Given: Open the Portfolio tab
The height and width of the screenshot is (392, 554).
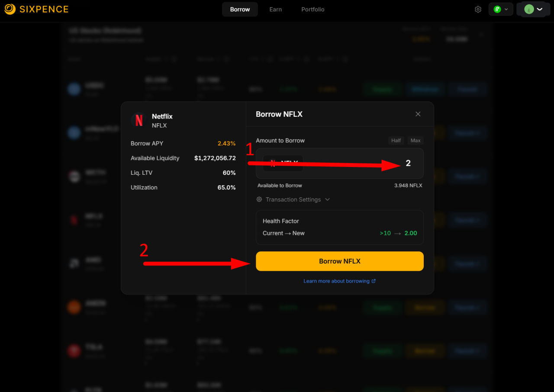Looking at the screenshot, I should click(312, 9).
